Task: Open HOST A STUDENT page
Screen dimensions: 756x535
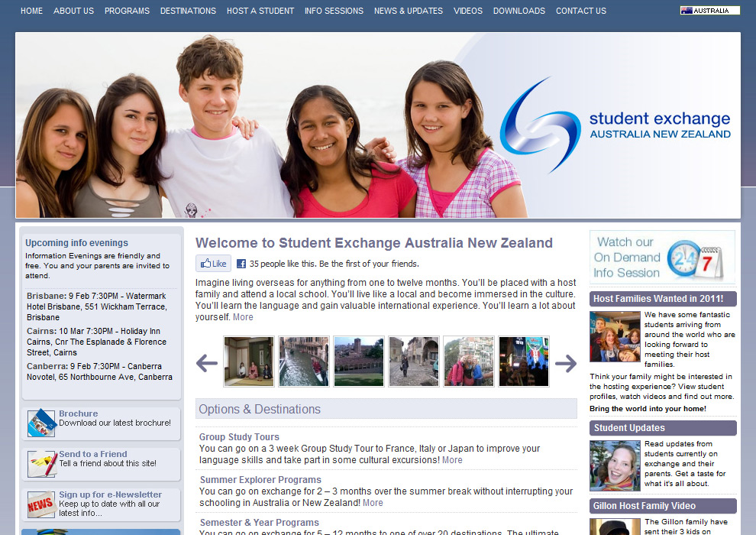Action: tap(260, 11)
